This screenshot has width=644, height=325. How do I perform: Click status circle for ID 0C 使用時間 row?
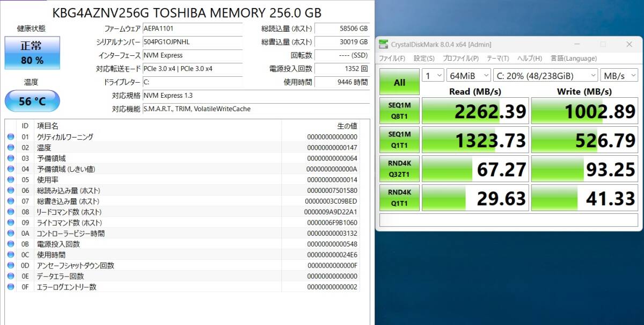pyautogui.click(x=11, y=255)
